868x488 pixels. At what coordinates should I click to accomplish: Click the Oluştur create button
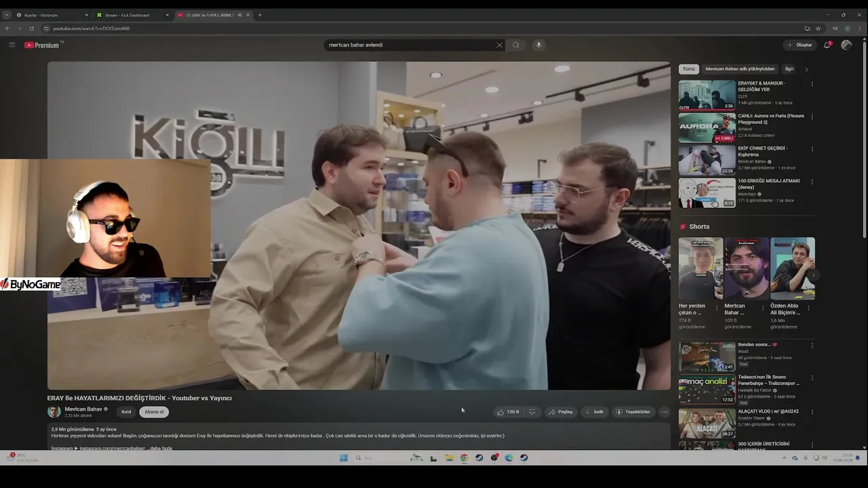[x=800, y=45]
